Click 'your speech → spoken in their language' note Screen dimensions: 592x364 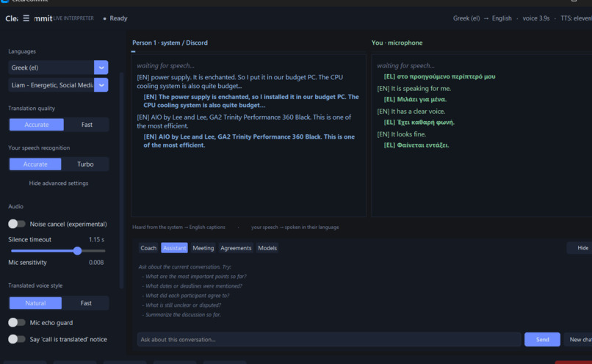tap(295, 227)
